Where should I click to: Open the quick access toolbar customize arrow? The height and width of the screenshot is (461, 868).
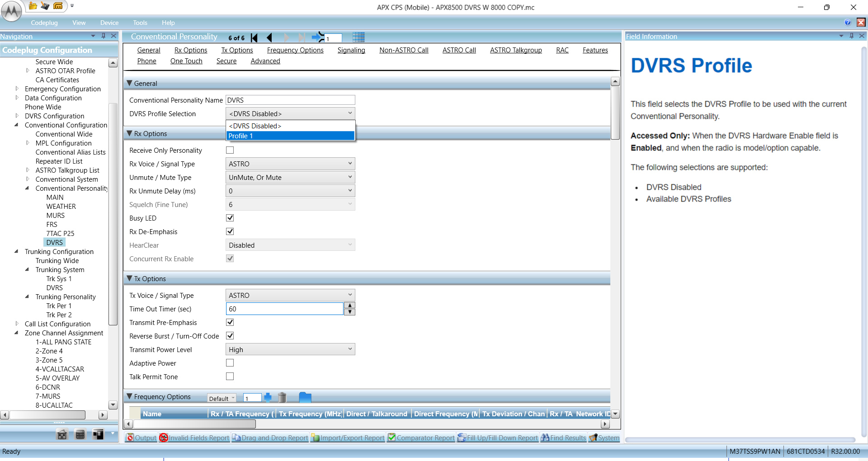pyautogui.click(x=72, y=6)
